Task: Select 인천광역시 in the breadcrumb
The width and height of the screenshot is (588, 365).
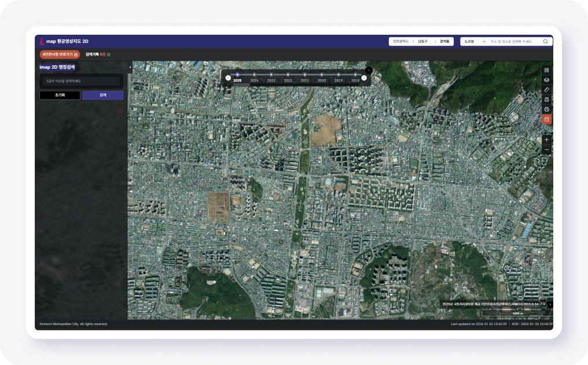Action: click(x=400, y=42)
